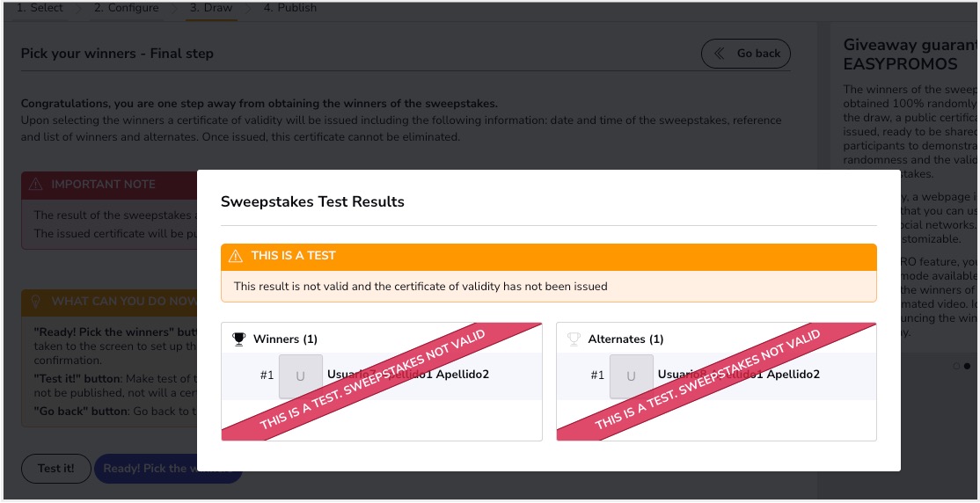Click the Go back button
Screen dimensions: 980x503
tap(746, 54)
